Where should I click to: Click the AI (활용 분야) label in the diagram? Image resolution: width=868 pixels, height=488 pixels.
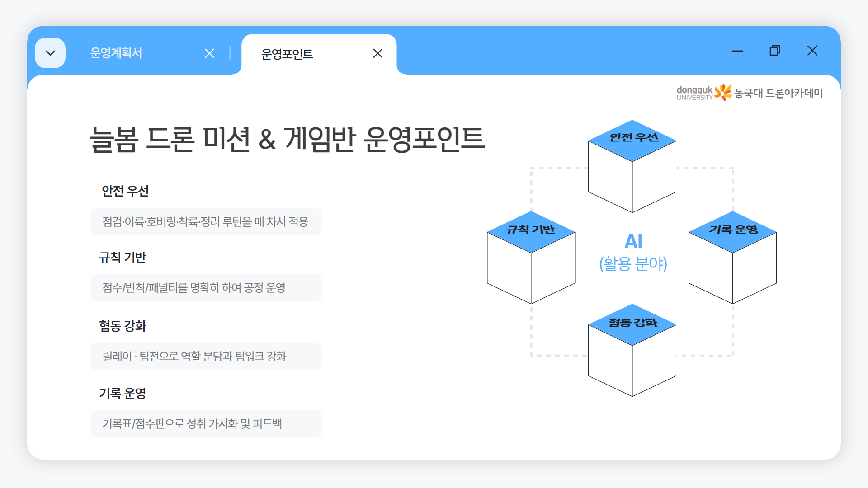pos(633,253)
